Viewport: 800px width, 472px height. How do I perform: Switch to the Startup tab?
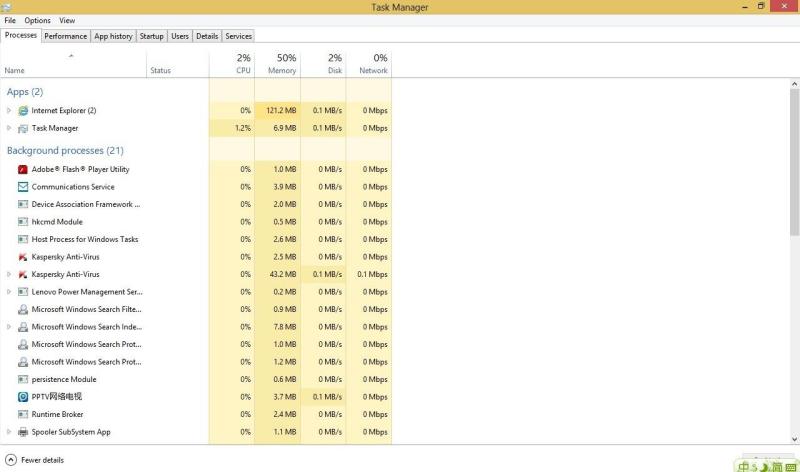152,36
